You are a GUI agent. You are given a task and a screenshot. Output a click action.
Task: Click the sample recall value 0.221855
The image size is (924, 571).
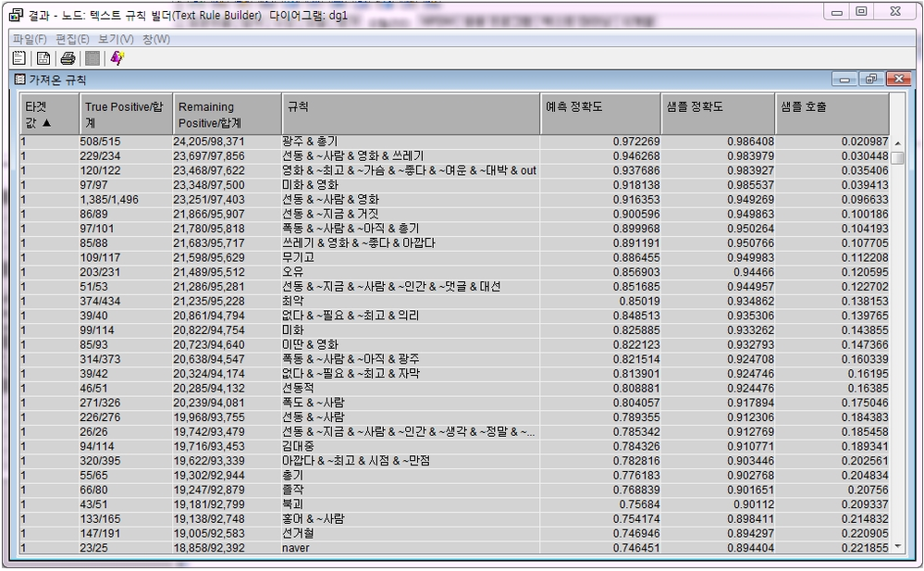(x=865, y=548)
